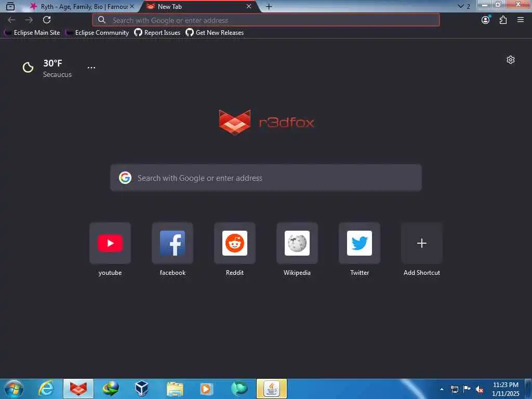
Task: Click the search magnifier in address bar
Action: (x=102, y=20)
